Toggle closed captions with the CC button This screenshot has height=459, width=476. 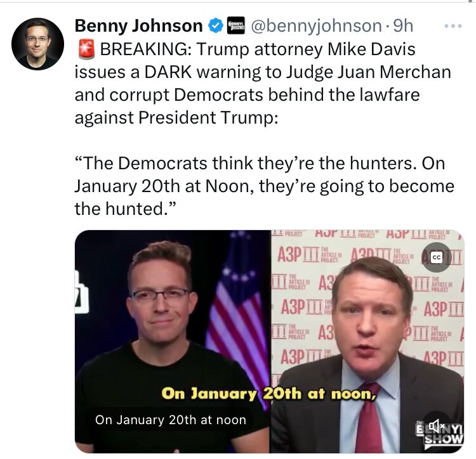click(436, 257)
